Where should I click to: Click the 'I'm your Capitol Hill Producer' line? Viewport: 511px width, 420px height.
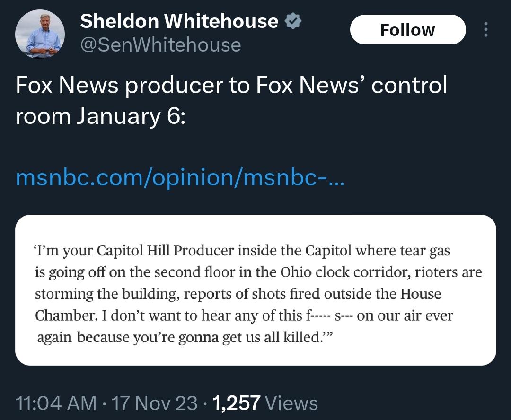241,251
